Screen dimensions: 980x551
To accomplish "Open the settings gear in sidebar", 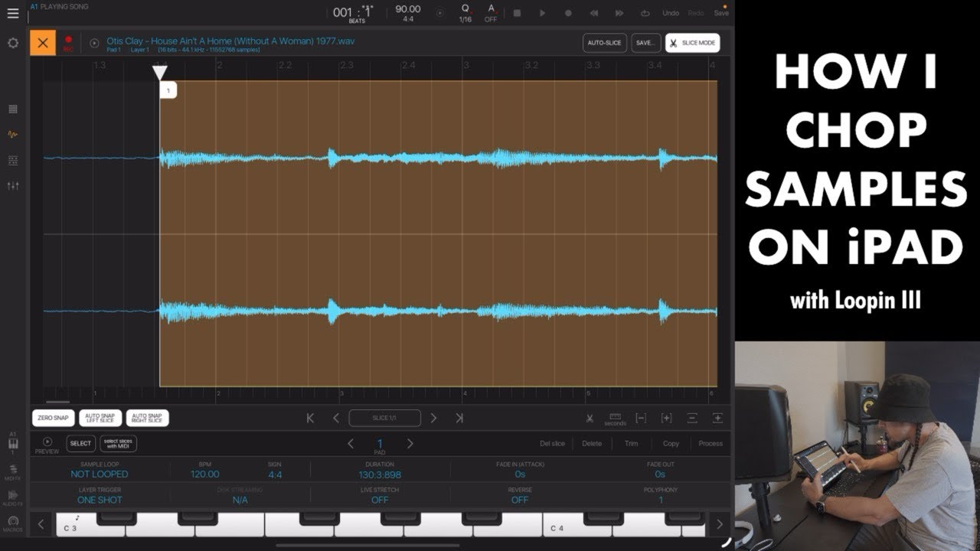I will pyautogui.click(x=12, y=43).
